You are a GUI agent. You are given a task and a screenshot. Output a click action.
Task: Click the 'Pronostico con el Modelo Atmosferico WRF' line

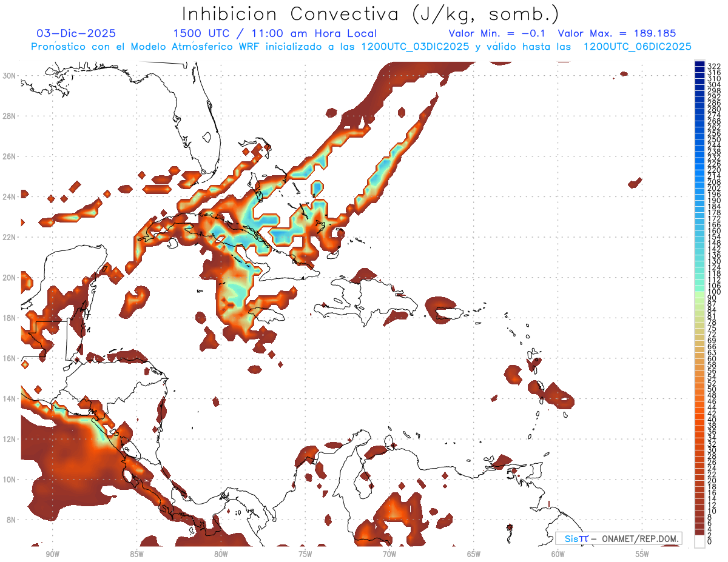click(361, 47)
